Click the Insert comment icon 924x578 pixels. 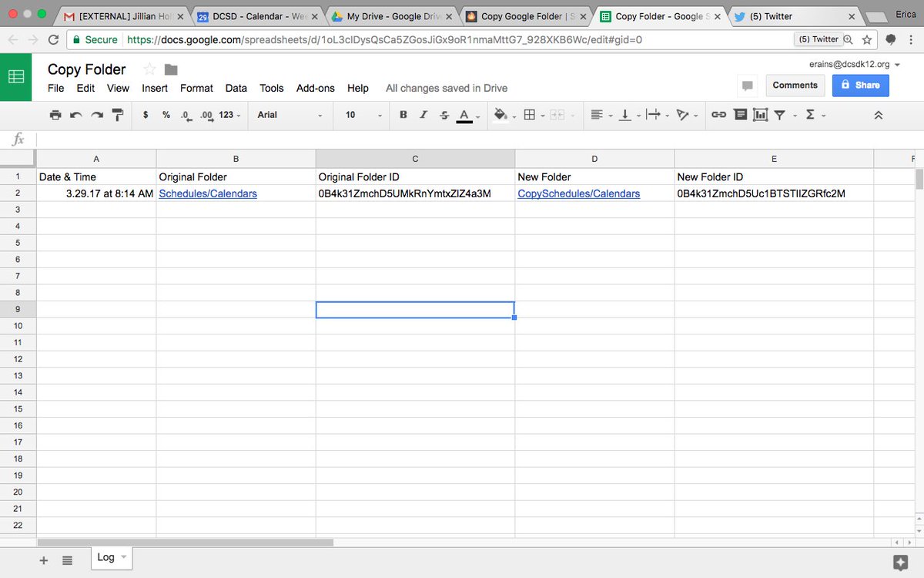pyautogui.click(x=740, y=115)
